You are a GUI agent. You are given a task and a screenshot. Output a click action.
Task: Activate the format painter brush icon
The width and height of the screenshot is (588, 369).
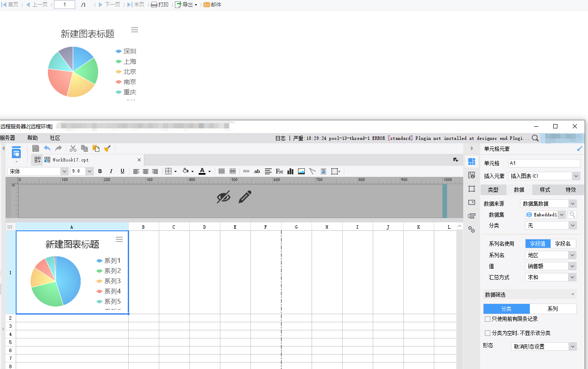[x=107, y=148]
